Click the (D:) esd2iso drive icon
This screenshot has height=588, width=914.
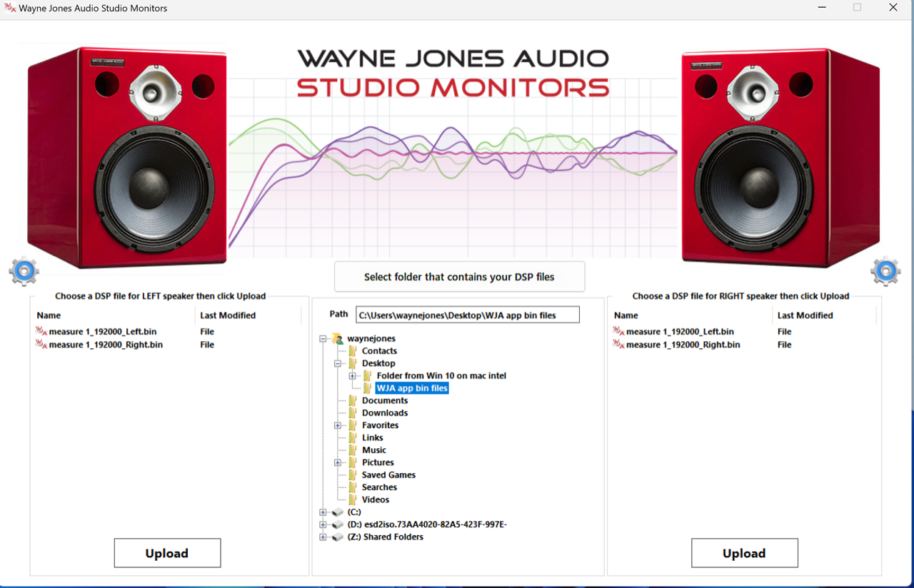point(338,524)
